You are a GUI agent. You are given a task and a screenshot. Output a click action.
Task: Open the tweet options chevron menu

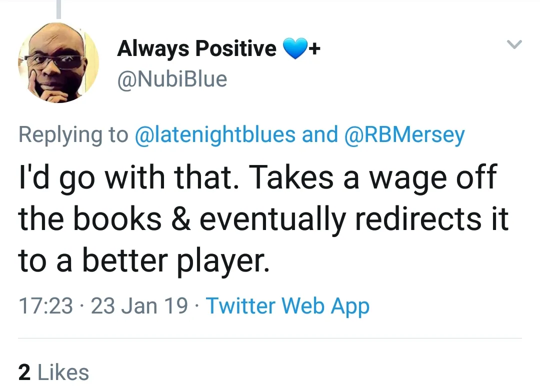514,45
